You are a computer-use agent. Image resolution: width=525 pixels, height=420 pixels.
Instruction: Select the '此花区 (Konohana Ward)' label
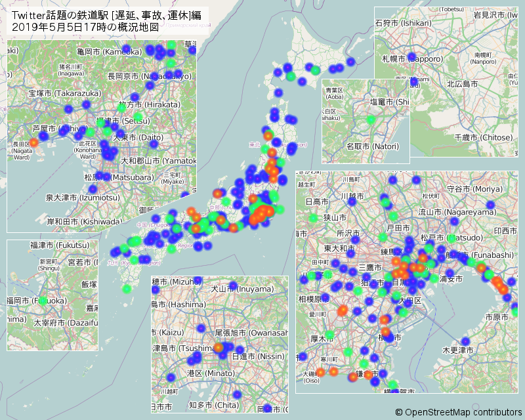point(88,150)
